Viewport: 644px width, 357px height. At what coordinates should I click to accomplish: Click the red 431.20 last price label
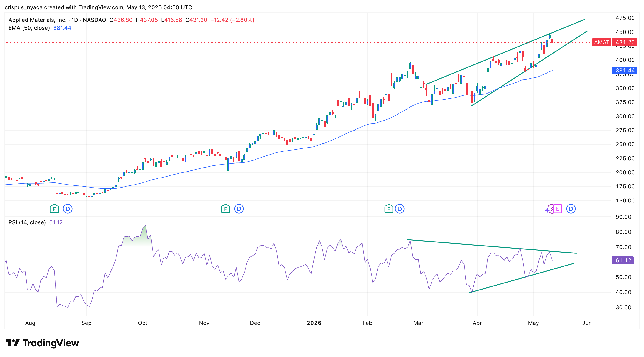[625, 42]
